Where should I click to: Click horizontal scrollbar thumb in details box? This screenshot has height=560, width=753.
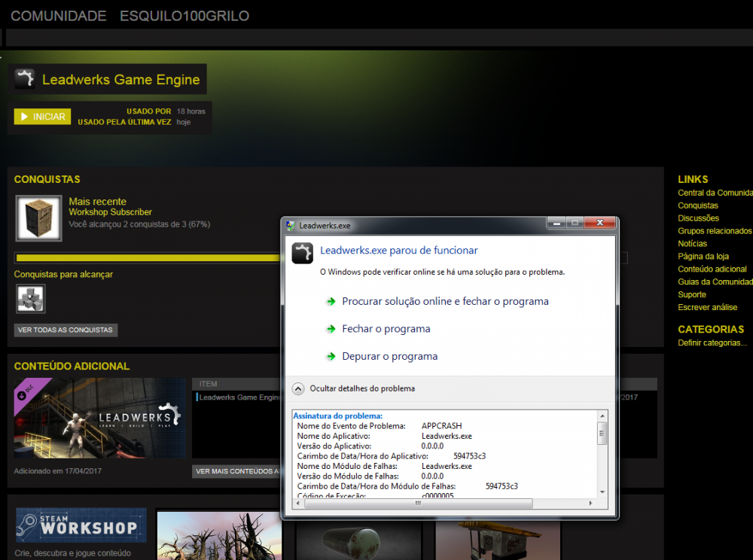418,503
